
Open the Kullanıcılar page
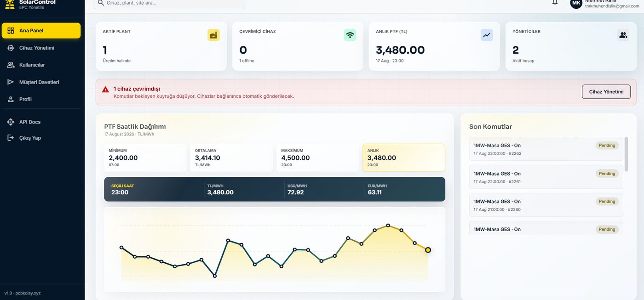(41, 65)
